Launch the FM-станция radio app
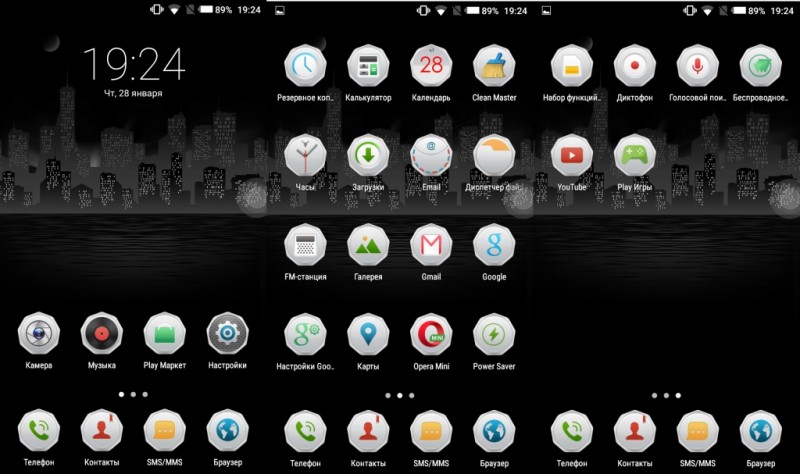800x474 pixels. click(x=305, y=245)
